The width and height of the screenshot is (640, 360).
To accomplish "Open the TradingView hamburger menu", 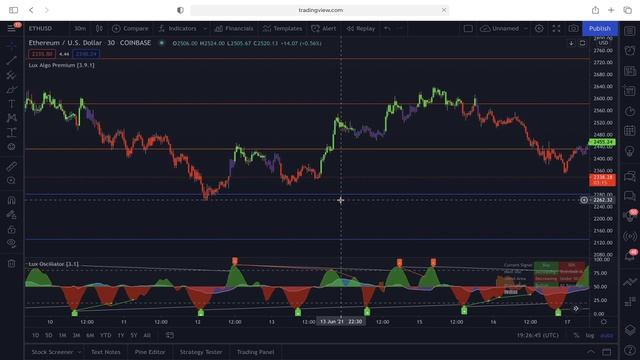I will [11, 28].
